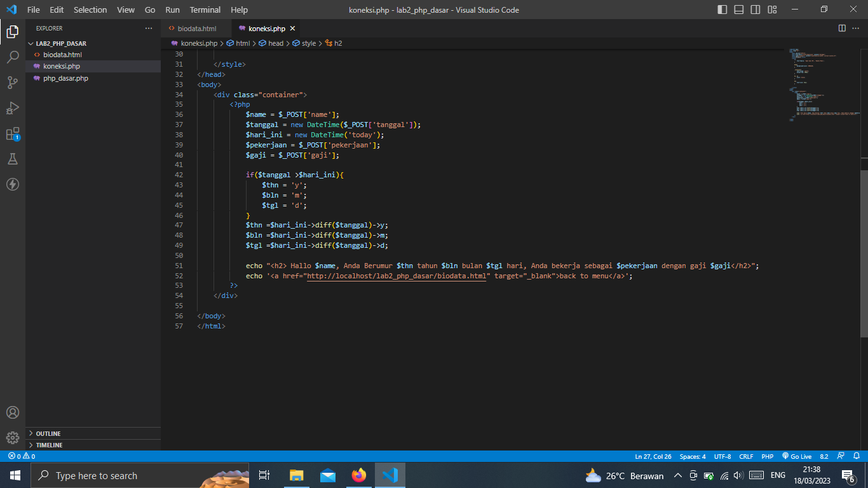Open the Search view in activity bar
The height and width of the screenshot is (488, 868).
13,57
